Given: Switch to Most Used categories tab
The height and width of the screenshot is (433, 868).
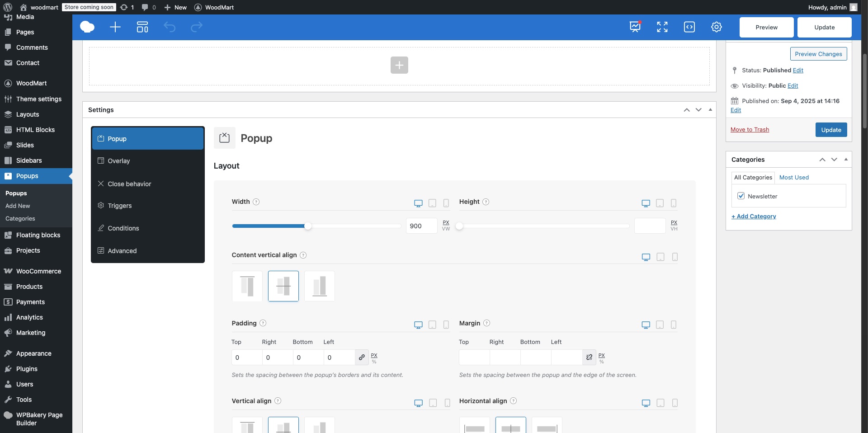Looking at the screenshot, I should (x=794, y=178).
